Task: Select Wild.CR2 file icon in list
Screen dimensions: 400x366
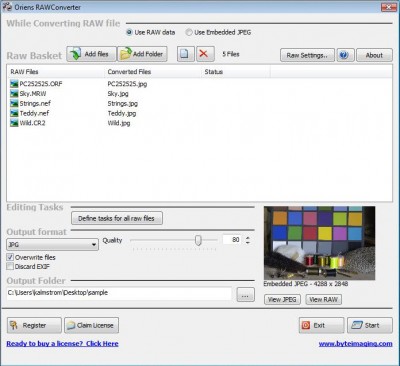Action: click(14, 123)
